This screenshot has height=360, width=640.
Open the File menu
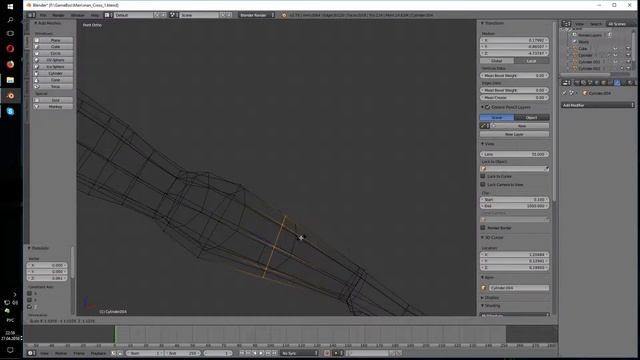(43, 15)
